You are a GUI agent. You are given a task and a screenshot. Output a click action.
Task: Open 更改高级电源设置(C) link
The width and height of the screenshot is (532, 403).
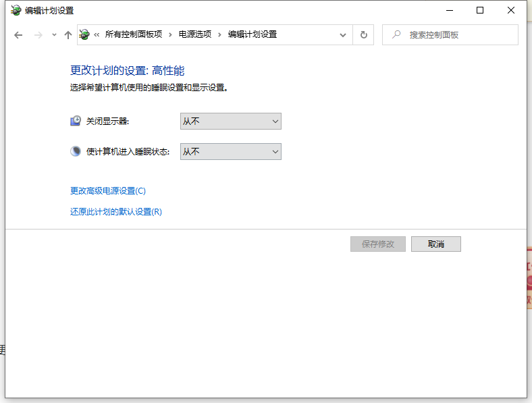click(x=108, y=190)
